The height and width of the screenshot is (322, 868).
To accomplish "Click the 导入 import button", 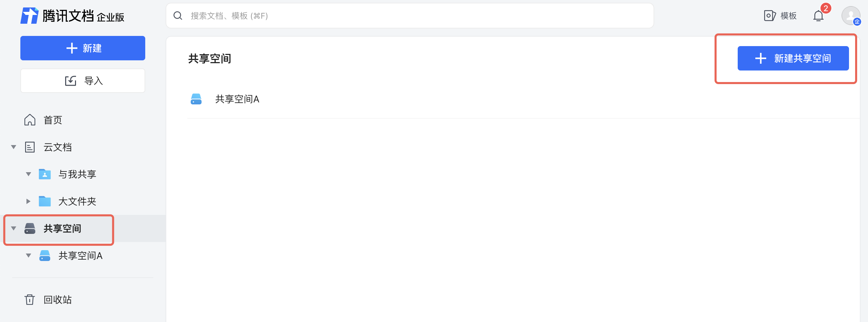I will coord(83,81).
